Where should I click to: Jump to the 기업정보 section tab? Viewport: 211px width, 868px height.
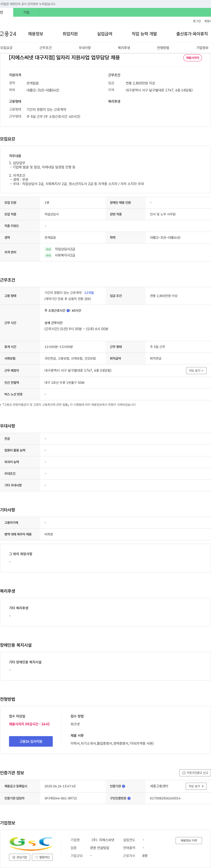(202, 48)
